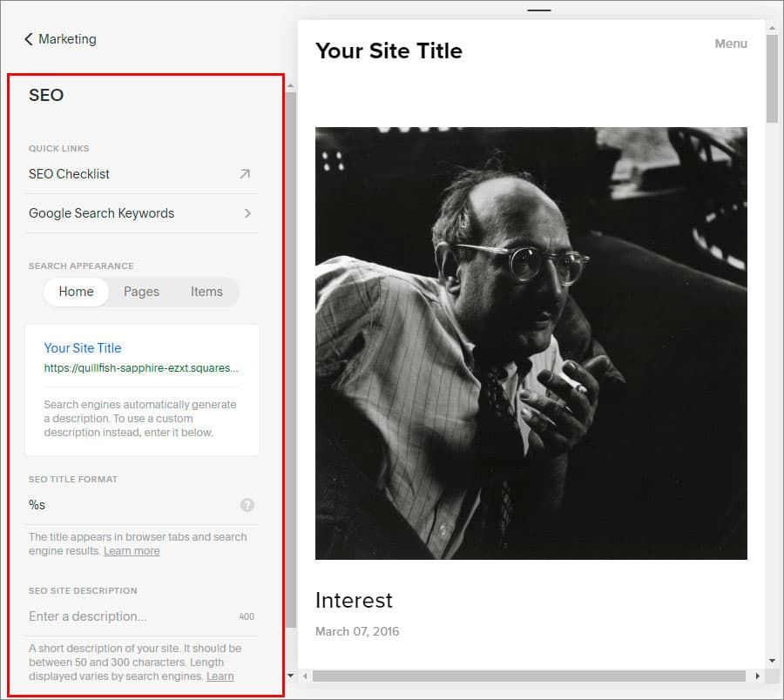The image size is (784, 700).
Task: Open the Interest post title
Action: click(x=354, y=601)
